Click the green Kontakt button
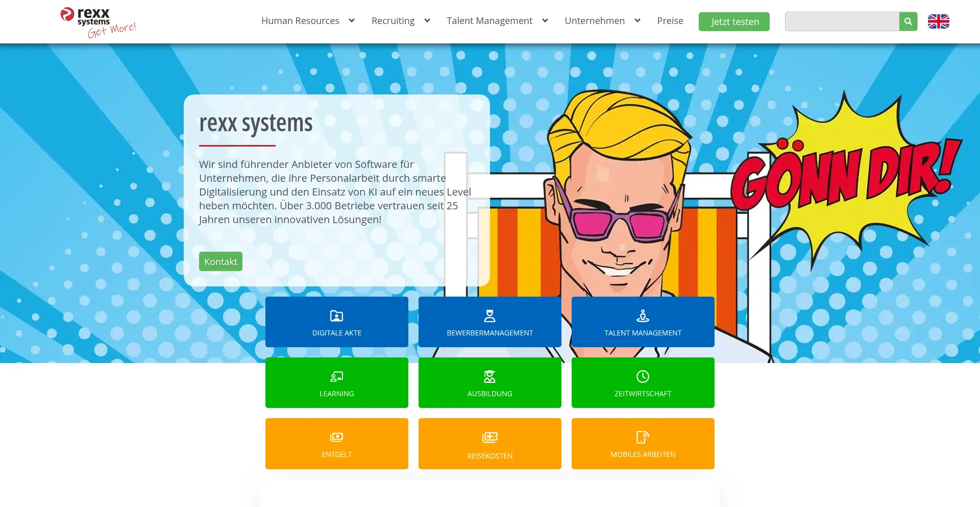 coord(220,261)
